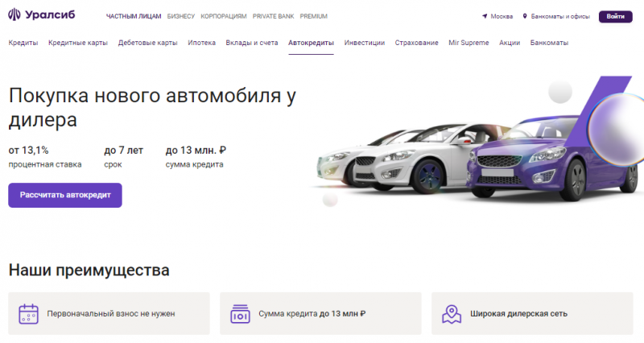Screen dimensions: 644x343
Task: Open the Акции tab
Action: [510, 43]
